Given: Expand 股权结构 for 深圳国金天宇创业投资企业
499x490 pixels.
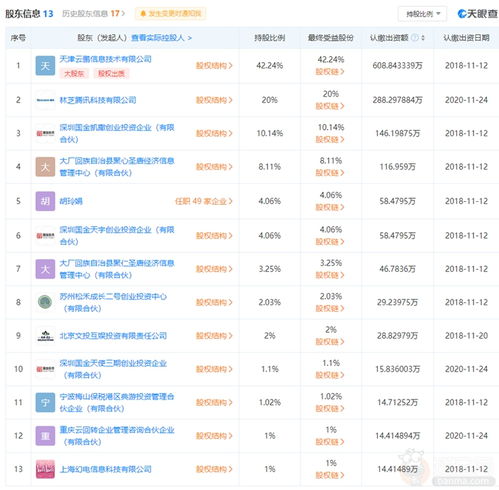Looking at the screenshot, I should click(x=214, y=236).
